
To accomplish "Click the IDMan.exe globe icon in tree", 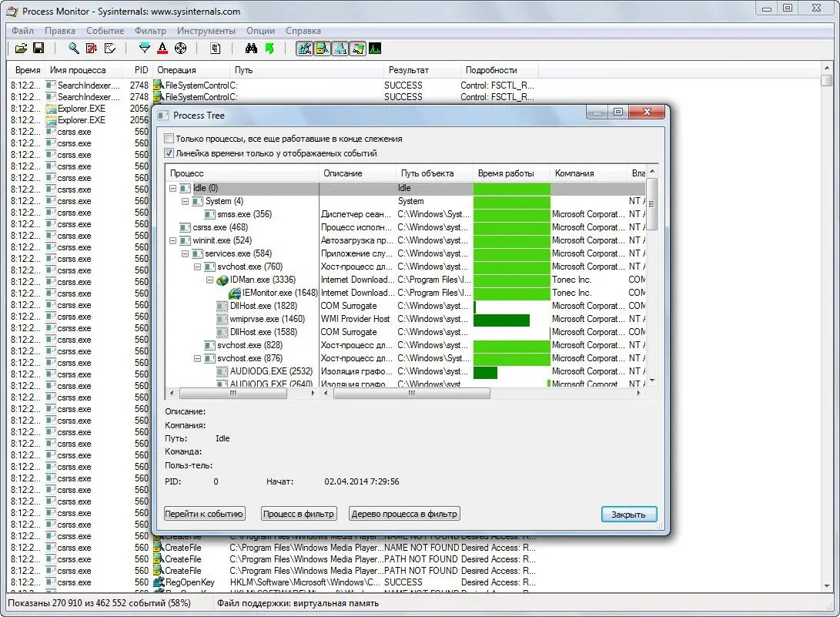I will pos(223,280).
